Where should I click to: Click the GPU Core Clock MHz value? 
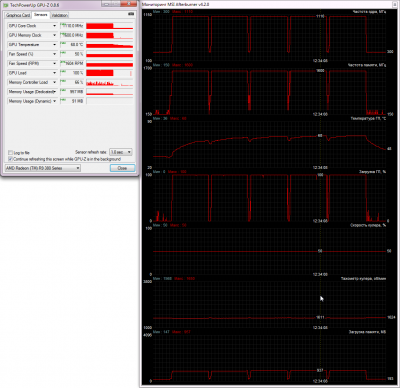pos(72,26)
